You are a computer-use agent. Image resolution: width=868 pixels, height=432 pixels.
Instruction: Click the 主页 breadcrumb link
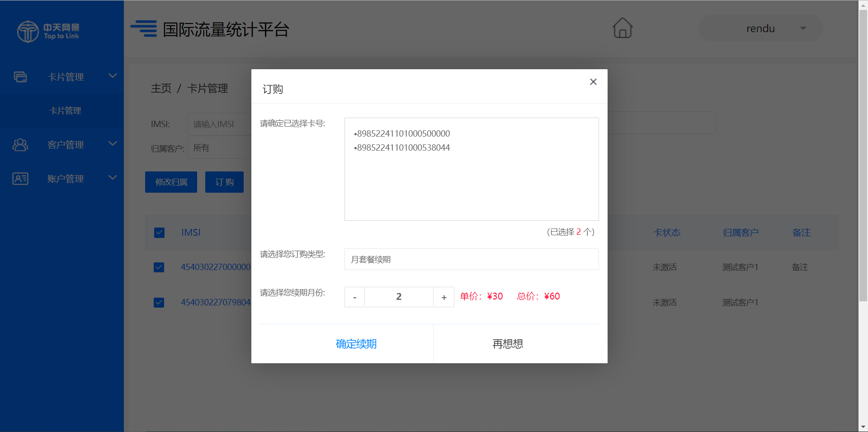161,89
